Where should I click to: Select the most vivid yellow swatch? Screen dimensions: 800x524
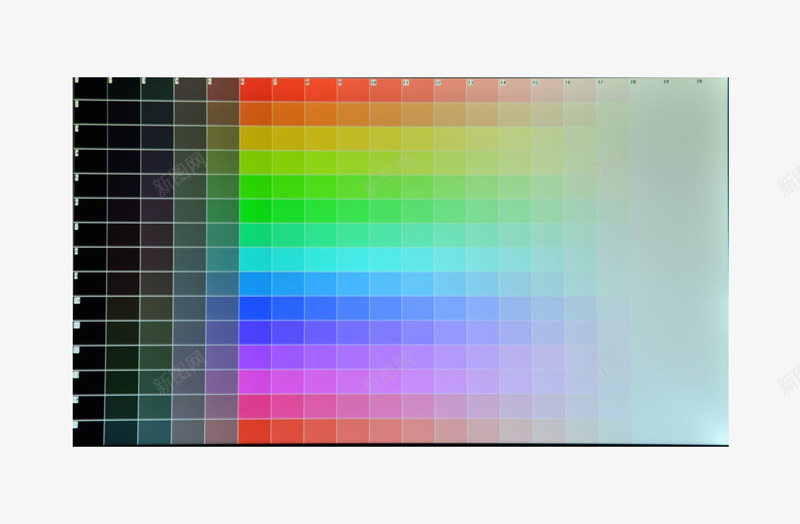[256, 138]
